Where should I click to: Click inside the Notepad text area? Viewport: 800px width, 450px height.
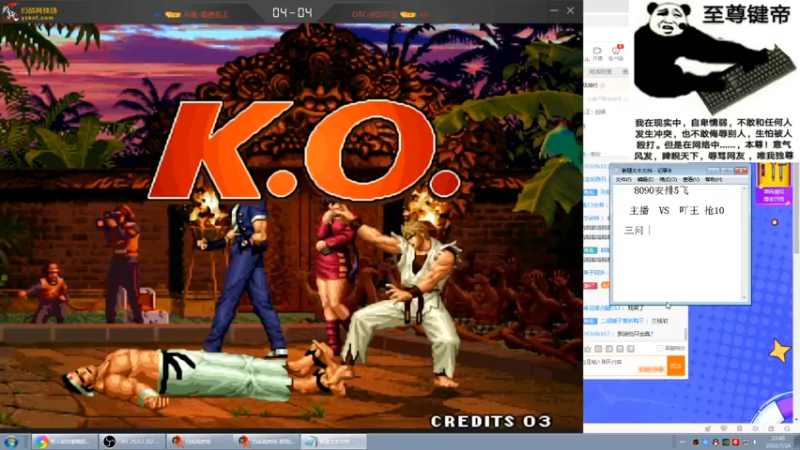(677, 243)
